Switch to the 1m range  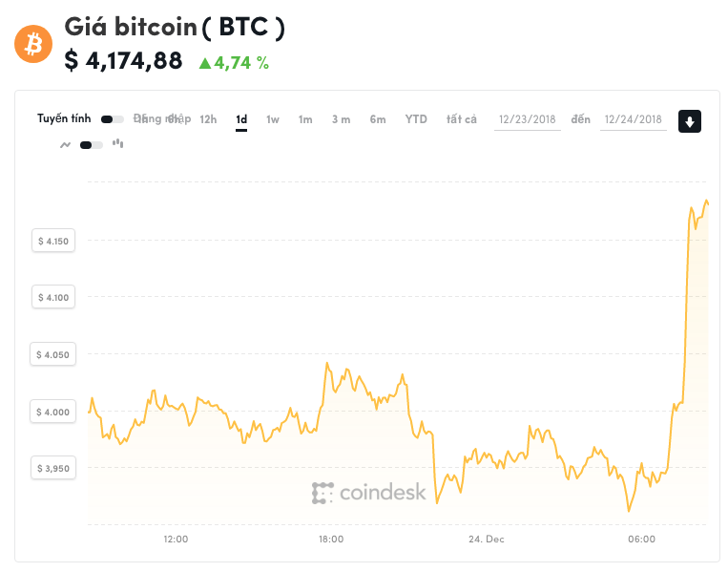[305, 120]
